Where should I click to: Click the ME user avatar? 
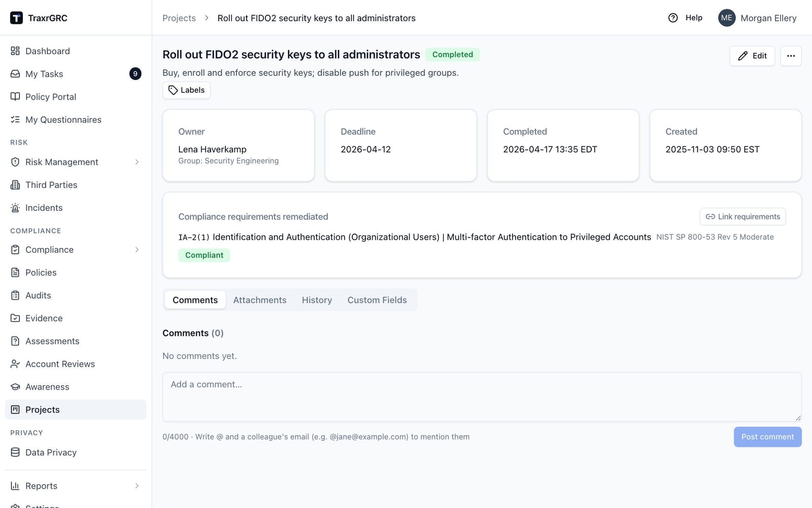pyautogui.click(x=727, y=18)
